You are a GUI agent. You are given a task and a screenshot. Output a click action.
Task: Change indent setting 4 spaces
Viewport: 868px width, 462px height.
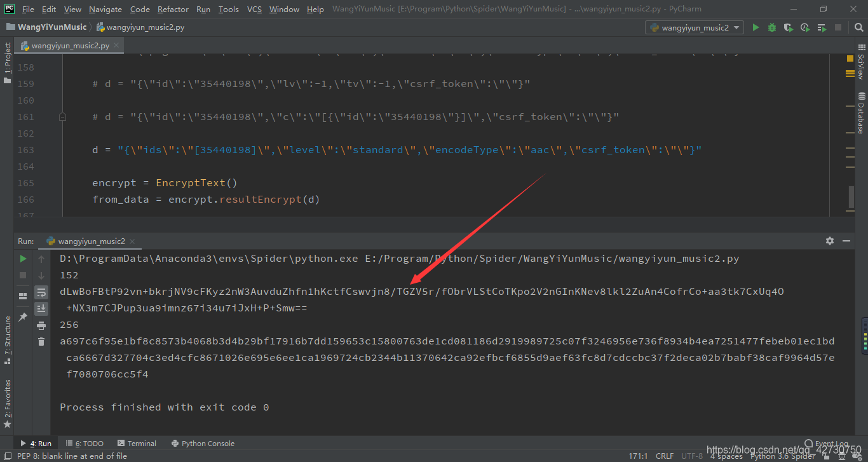click(726, 456)
